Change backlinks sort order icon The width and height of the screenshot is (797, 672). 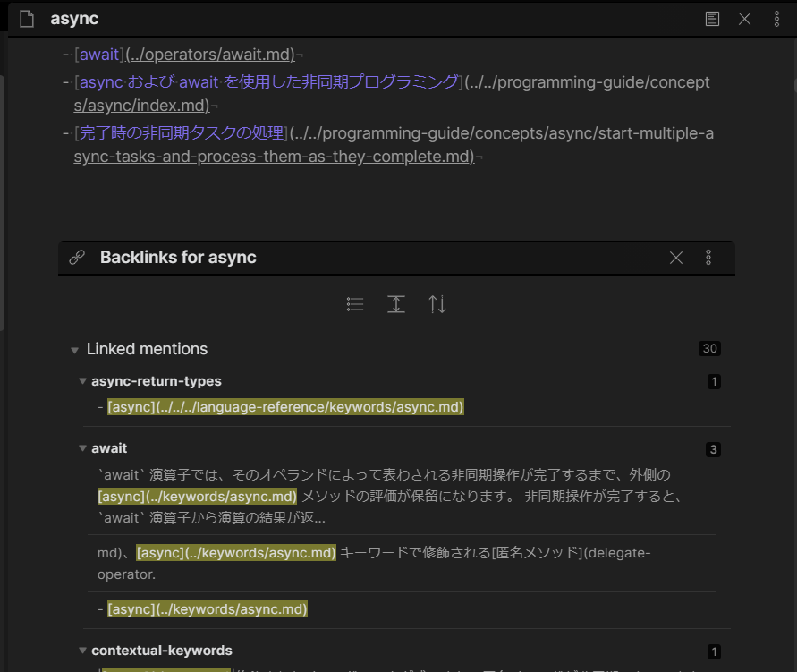[x=437, y=304]
